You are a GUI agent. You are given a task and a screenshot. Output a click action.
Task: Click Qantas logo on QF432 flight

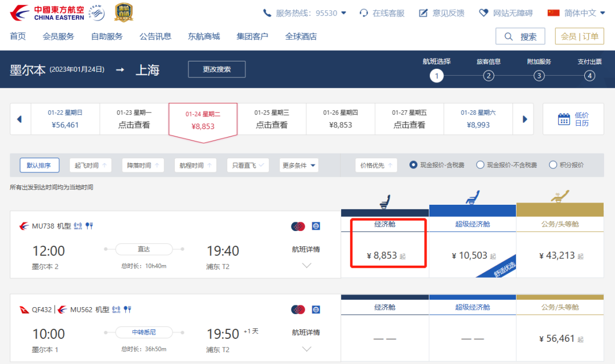[x=24, y=309]
